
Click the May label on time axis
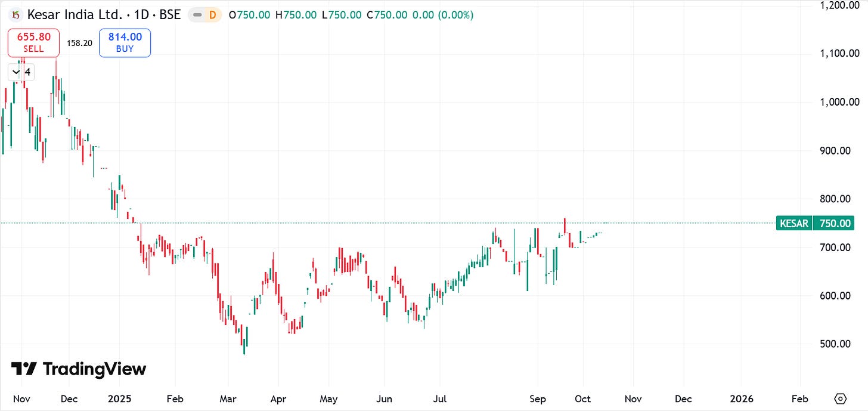(328, 398)
